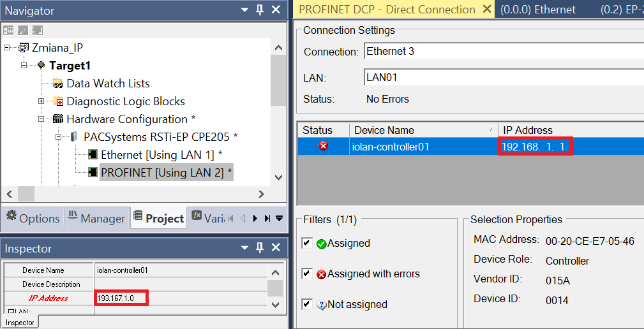Sort by the Device Name column header
The width and height of the screenshot is (644, 329).
coord(423,130)
